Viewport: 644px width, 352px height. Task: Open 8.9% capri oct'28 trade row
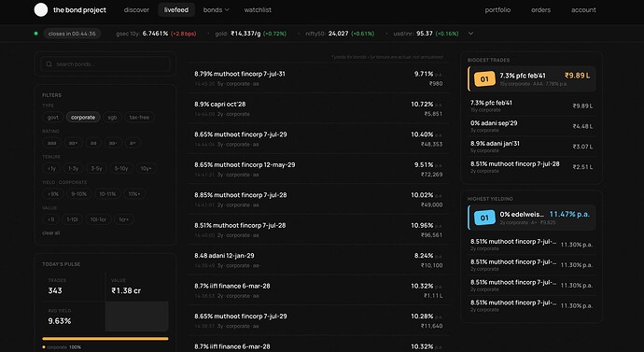(x=318, y=108)
